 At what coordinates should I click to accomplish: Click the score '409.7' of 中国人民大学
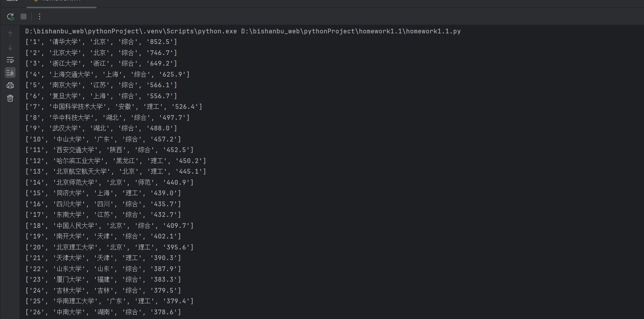178,225
